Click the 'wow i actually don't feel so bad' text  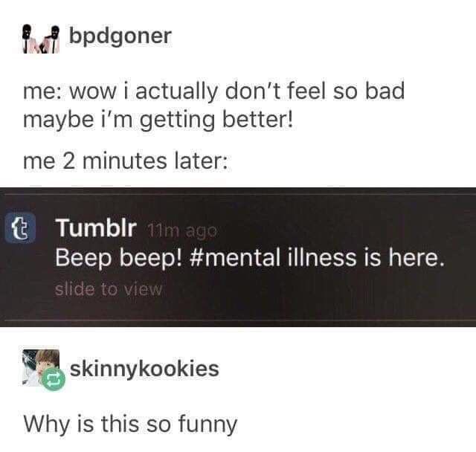click(x=237, y=91)
